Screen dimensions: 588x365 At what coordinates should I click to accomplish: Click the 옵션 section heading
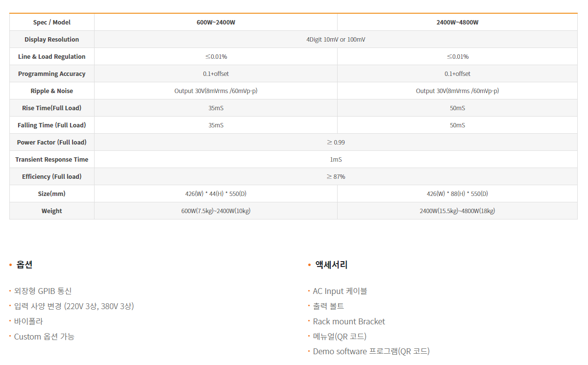(x=24, y=265)
